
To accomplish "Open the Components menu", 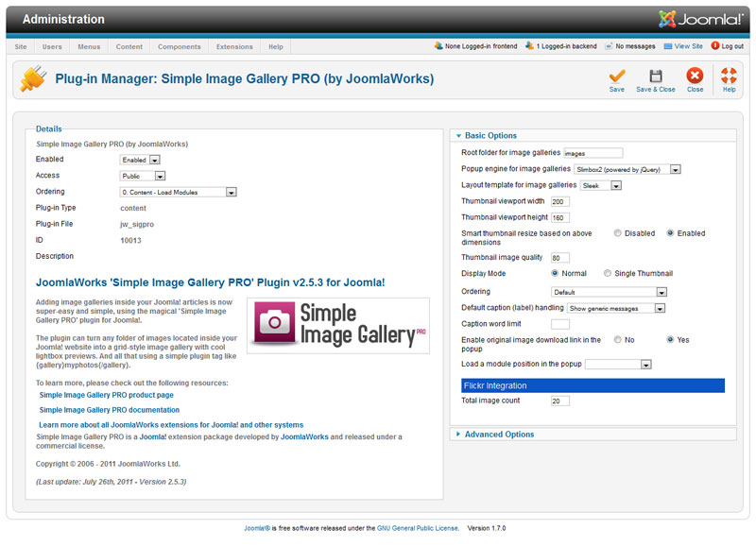I will coord(180,46).
